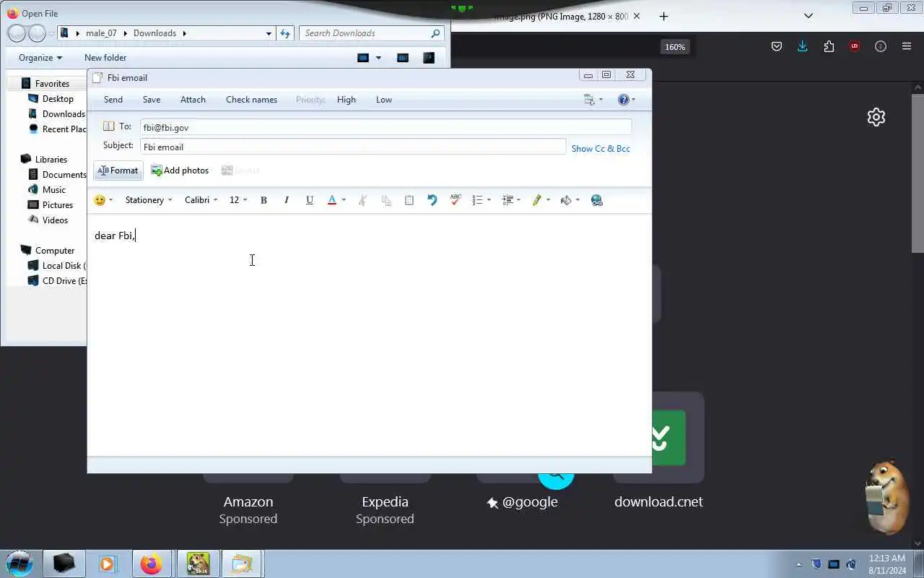
Task: Insert an emoticon from the smiley icon
Action: point(100,200)
